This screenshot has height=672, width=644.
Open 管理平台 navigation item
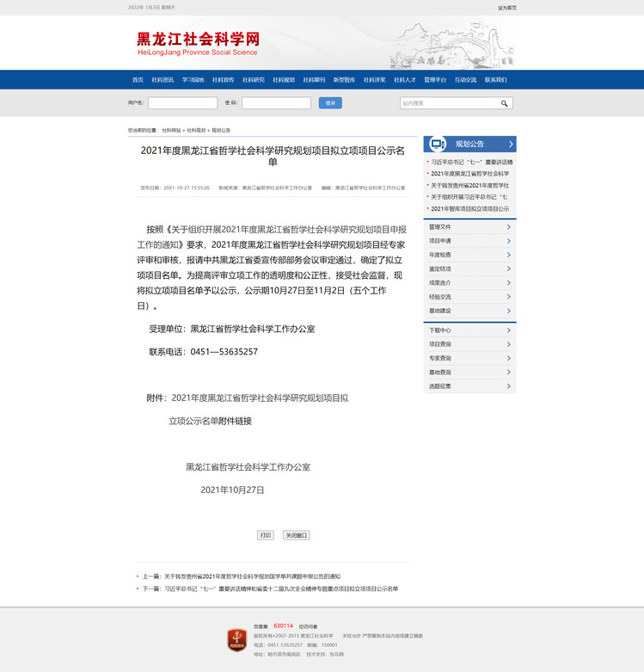(x=435, y=80)
